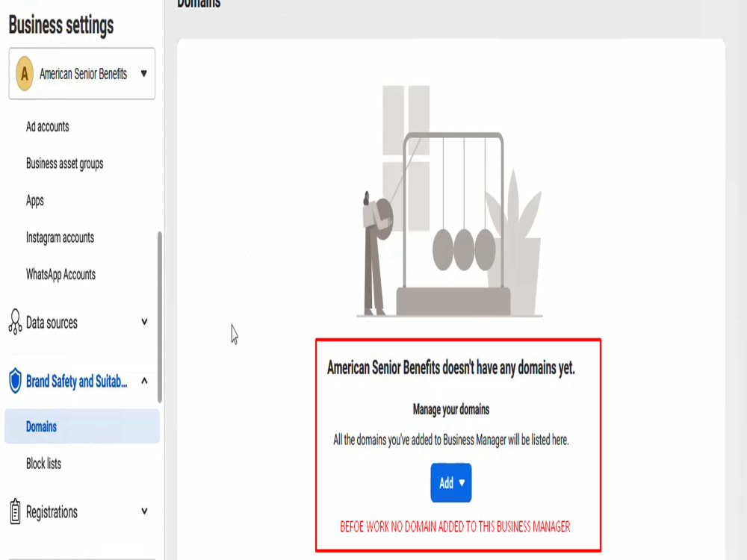Click 'All the domains you've added' description
Screen dimensions: 747x560
pyautogui.click(x=450, y=440)
